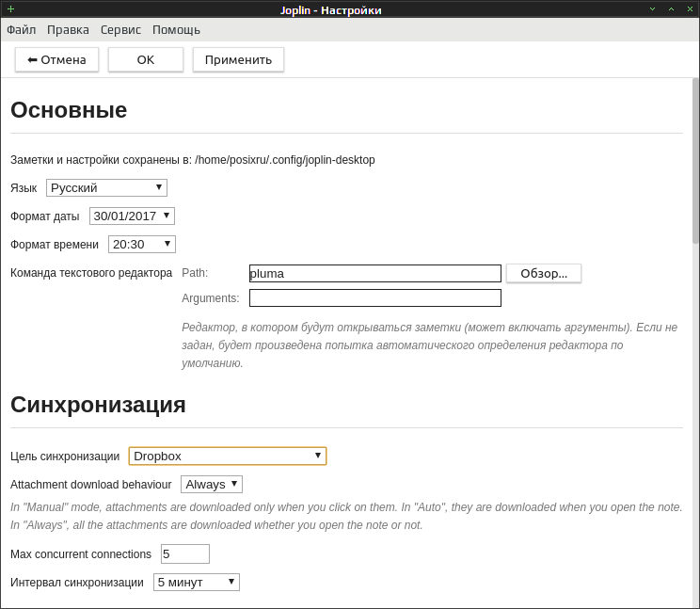Click the Arguments: label
700x609 pixels.
[x=210, y=297]
